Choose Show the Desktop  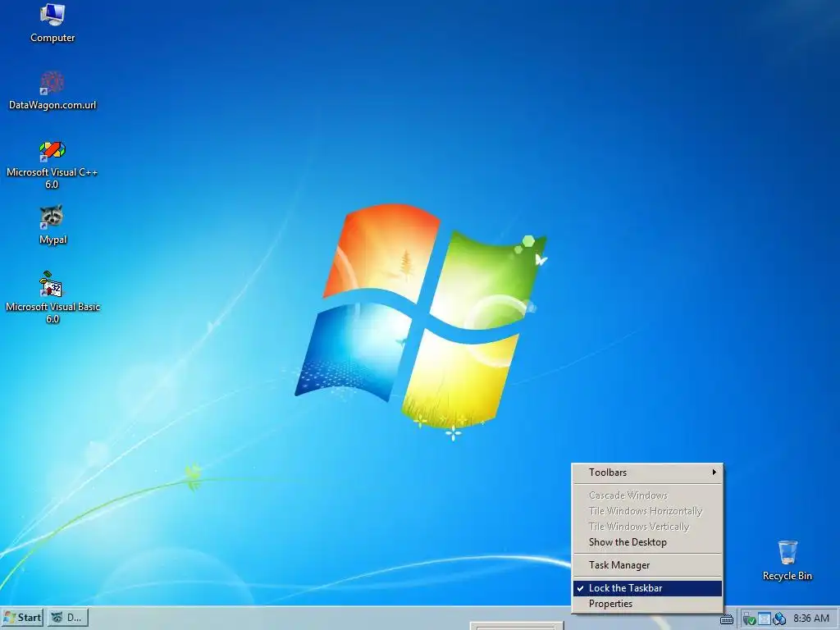click(648, 542)
